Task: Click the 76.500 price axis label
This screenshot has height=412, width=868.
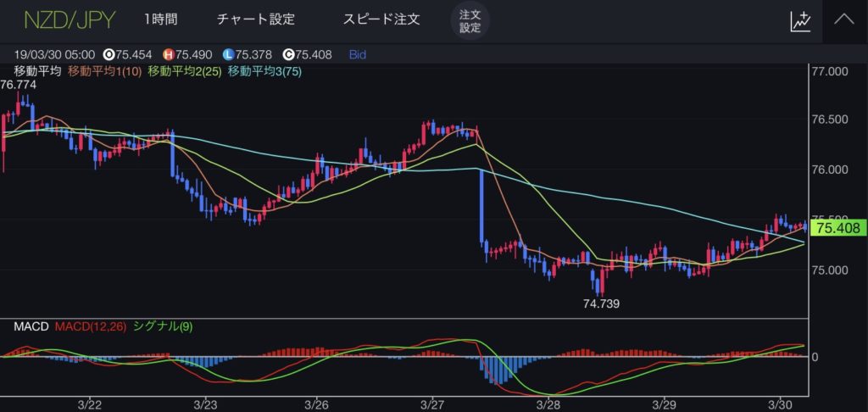Action: (x=829, y=120)
